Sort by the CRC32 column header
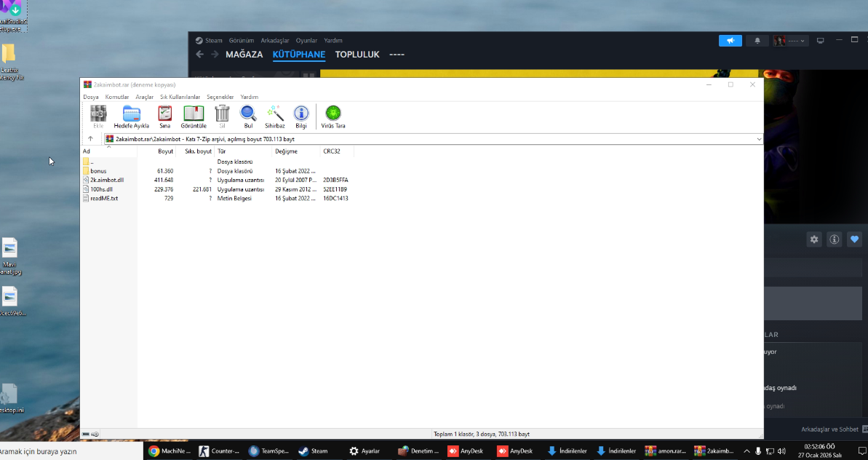The image size is (868, 460). click(x=337, y=151)
